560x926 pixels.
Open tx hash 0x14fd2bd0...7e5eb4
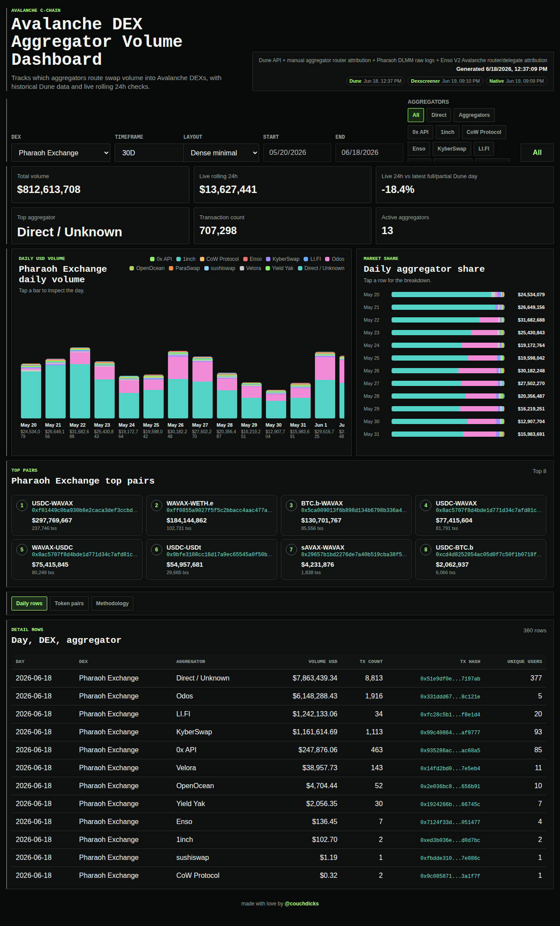pos(450,768)
